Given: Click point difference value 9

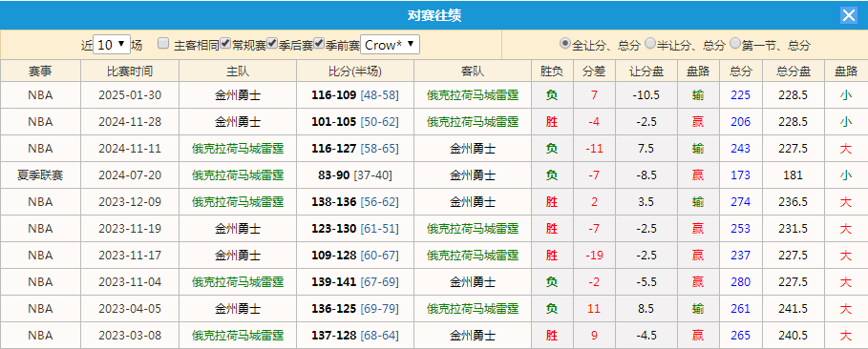Looking at the screenshot, I should [x=594, y=335].
